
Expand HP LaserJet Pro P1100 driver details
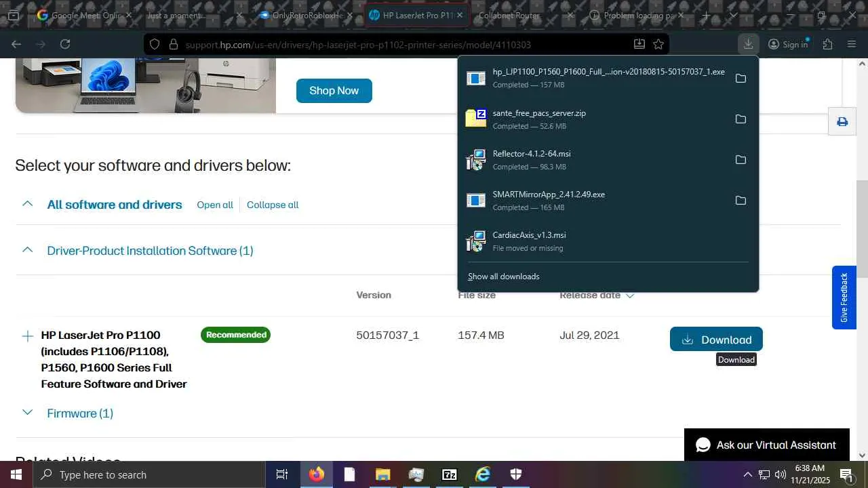(27, 336)
